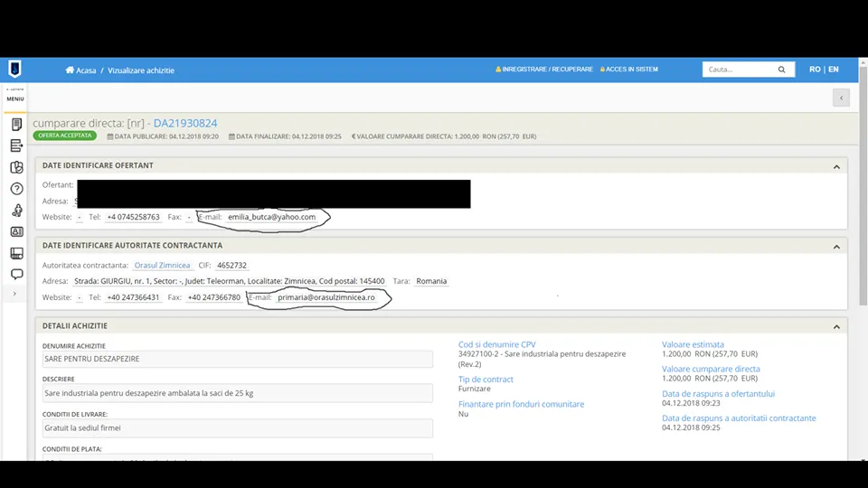Click the Valoare estimata label

pos(693,344)
